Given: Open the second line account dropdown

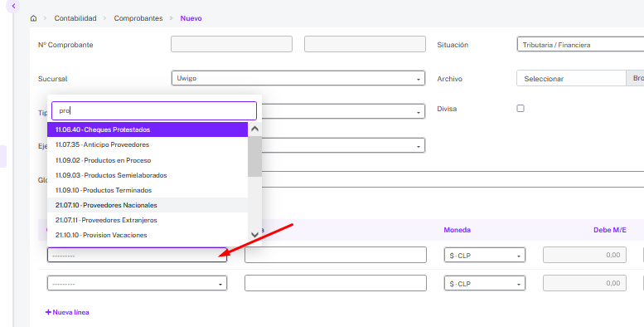Looking at the screenshot, I should pos(138,283).
